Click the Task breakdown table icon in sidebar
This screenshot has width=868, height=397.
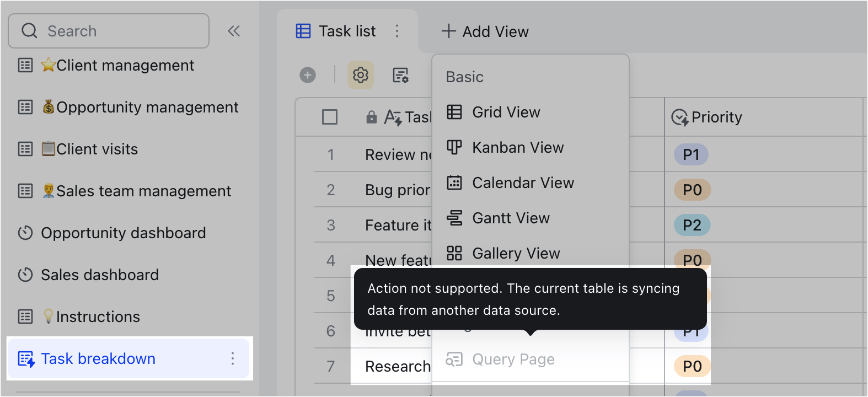pyautogui.click(x=25, y=358)
